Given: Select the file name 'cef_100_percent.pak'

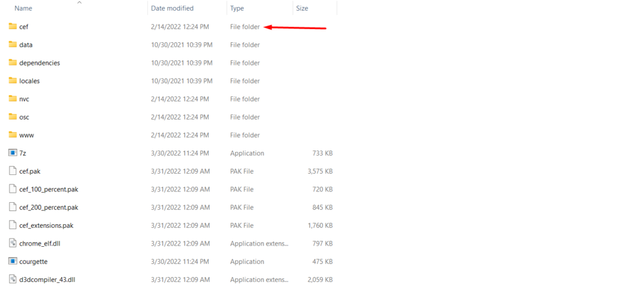Looking at the screenshot, I should 48,190.
